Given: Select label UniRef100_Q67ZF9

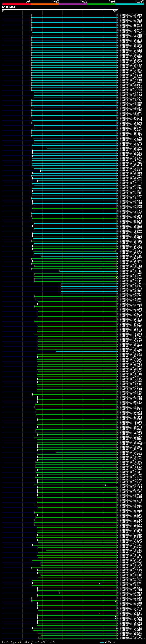Looking at the screenshot, I should [131, 294].
